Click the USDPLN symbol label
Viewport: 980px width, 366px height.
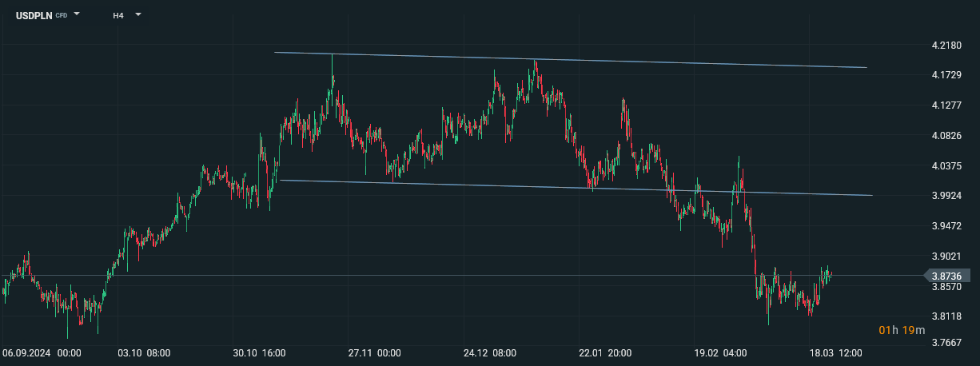[x=34, y=15]
